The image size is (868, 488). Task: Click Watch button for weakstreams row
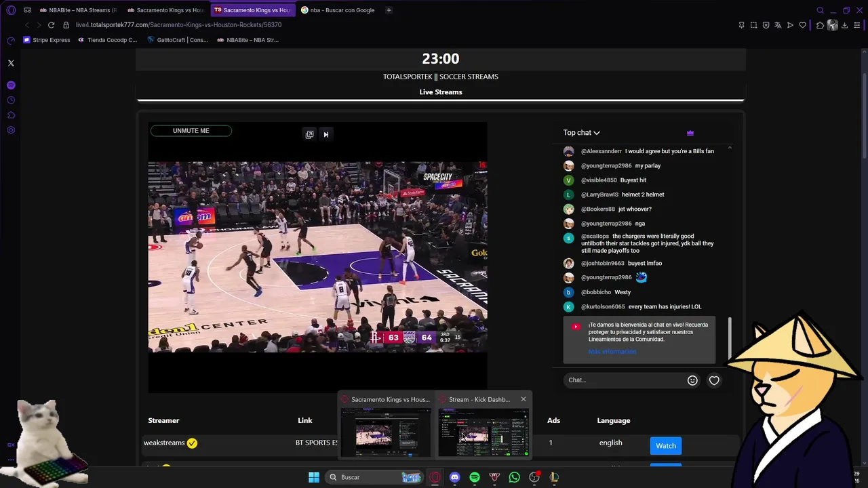coord(666,445)
